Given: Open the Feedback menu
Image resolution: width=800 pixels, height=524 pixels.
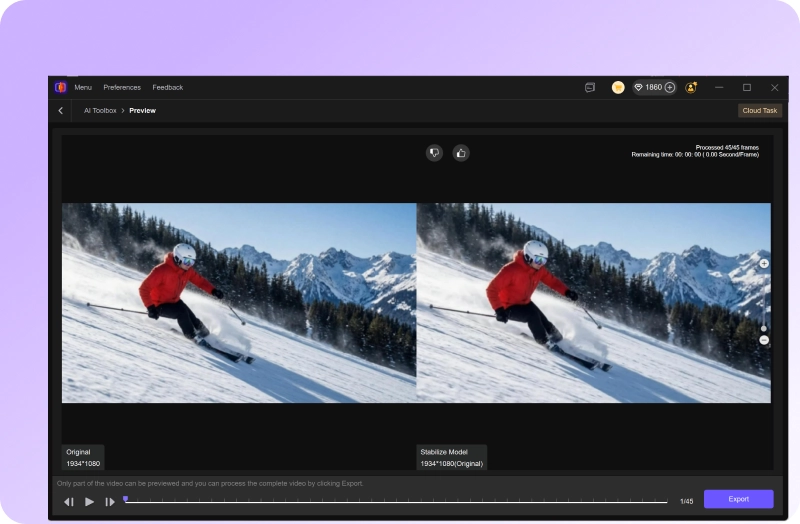Looking at the screenshot, I should pyautogui.click(x=167, y=87).
